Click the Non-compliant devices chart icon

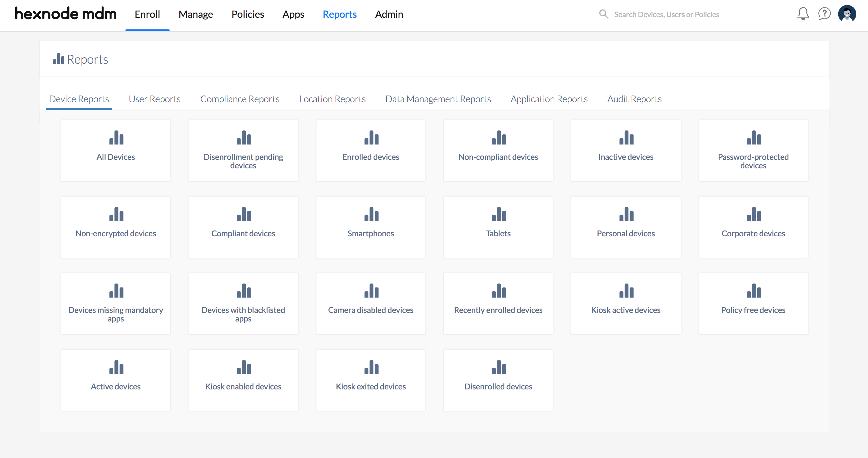click(499, 137)
